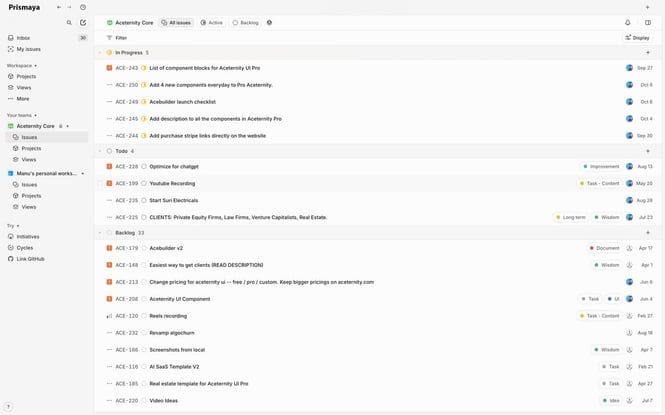Open notifications bell icon
The width and height of the screenshot is (665, 415).
coord(628,22)
